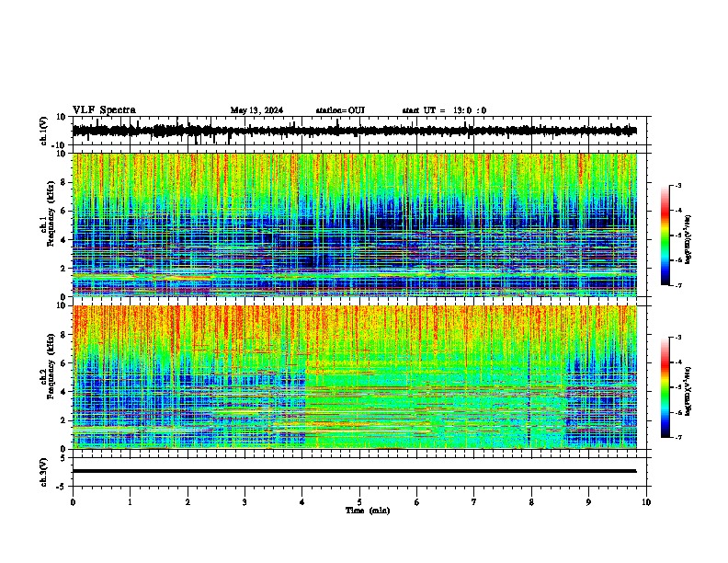Click the "VLF Spectra" plot title
Screen dimensions: 728x563
pyautogui.click(x=104, y=110)
